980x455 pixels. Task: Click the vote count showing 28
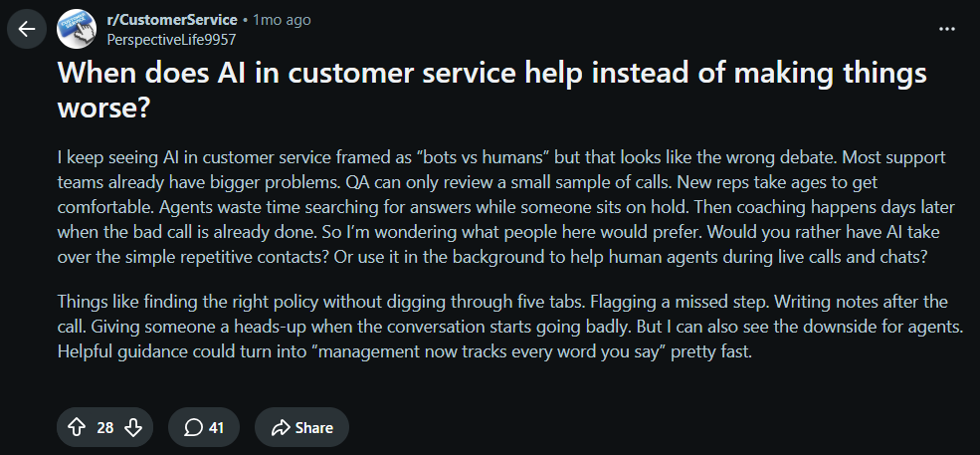pyautogui.click(x=105, y=428)
